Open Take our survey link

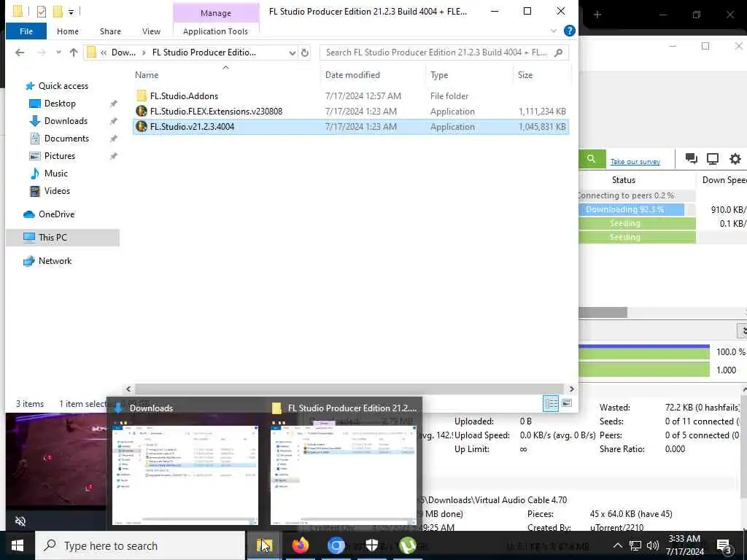coord(635,162)
